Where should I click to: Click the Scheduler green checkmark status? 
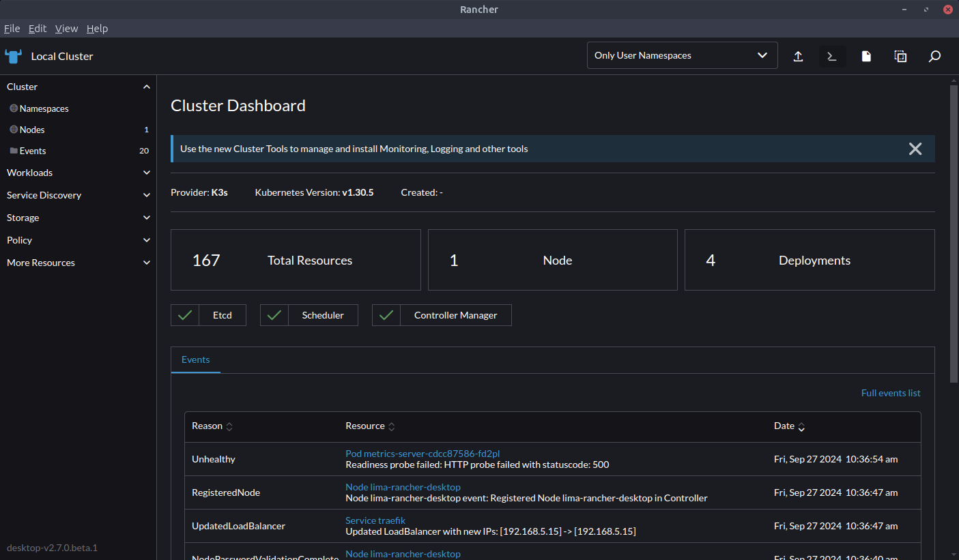point(274,315)
